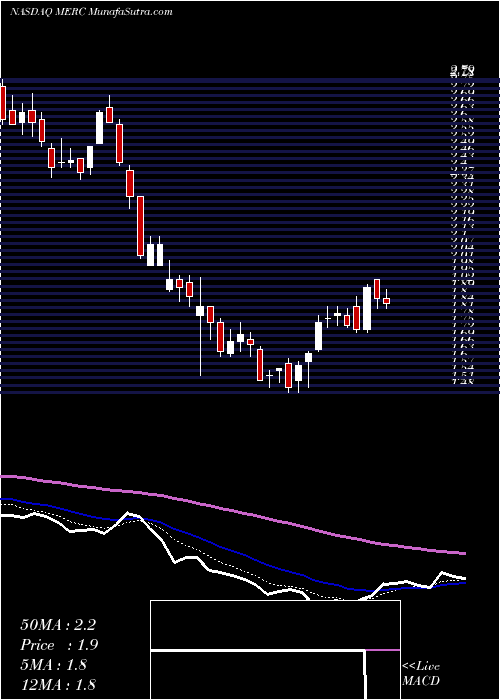Click the last red candlestick on the chart
This screenshot has width=500, height=700.
[386, 301]
